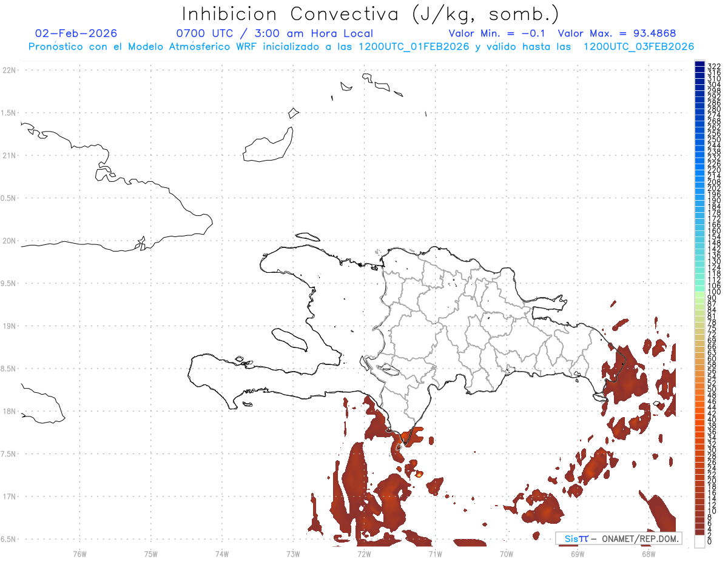Click the "19N" latitude label

pyautogui.click(x=8, y=326)
